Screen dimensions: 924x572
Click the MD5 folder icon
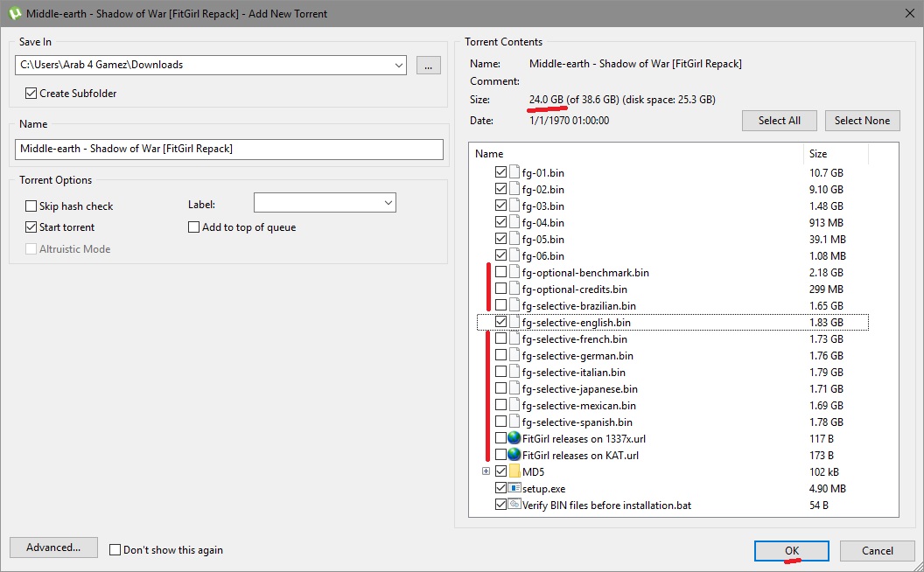[514, 471]
